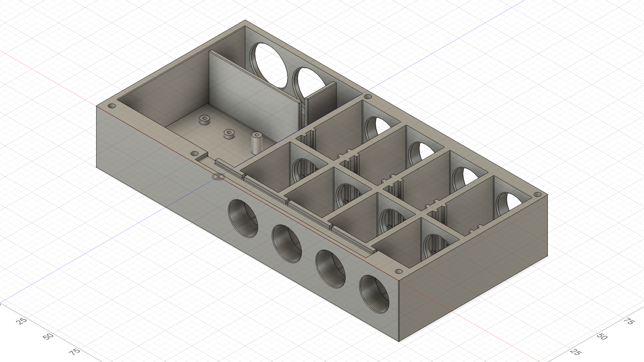Select short standoff ring farthest from tall post
The height and width of the screenshot is (362, 644).
coord(204,120)
